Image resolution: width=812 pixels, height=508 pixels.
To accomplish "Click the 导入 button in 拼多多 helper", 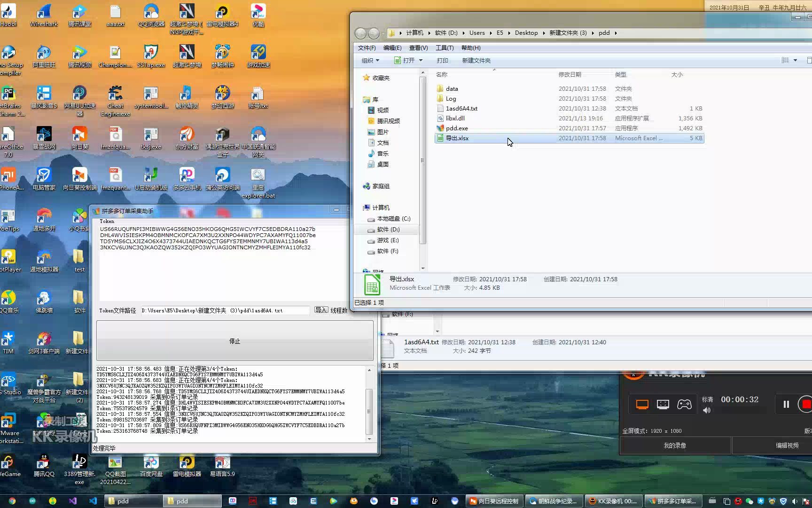I will [321, 310].
